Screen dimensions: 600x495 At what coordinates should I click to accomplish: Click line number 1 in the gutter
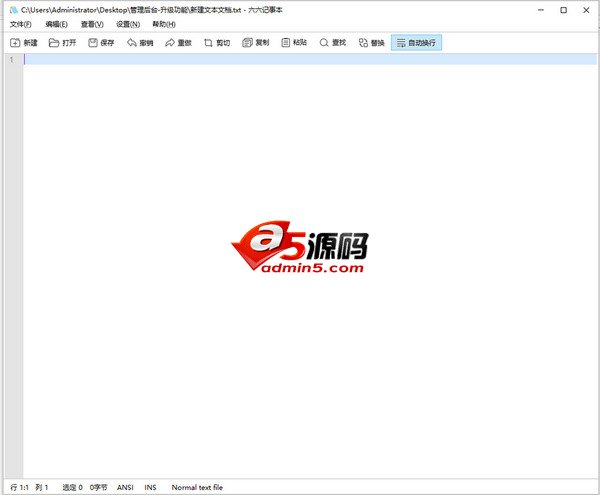(x=12, y=60)
